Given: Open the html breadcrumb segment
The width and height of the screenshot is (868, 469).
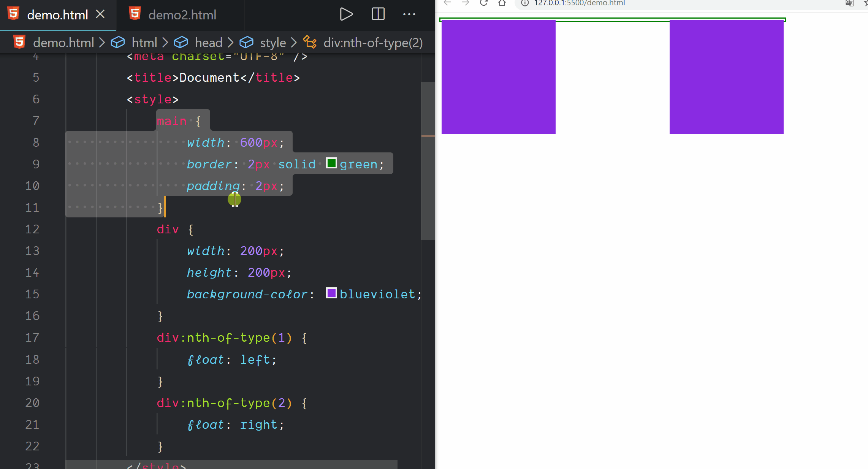Looking at the screenshot, I should point(144,43).
